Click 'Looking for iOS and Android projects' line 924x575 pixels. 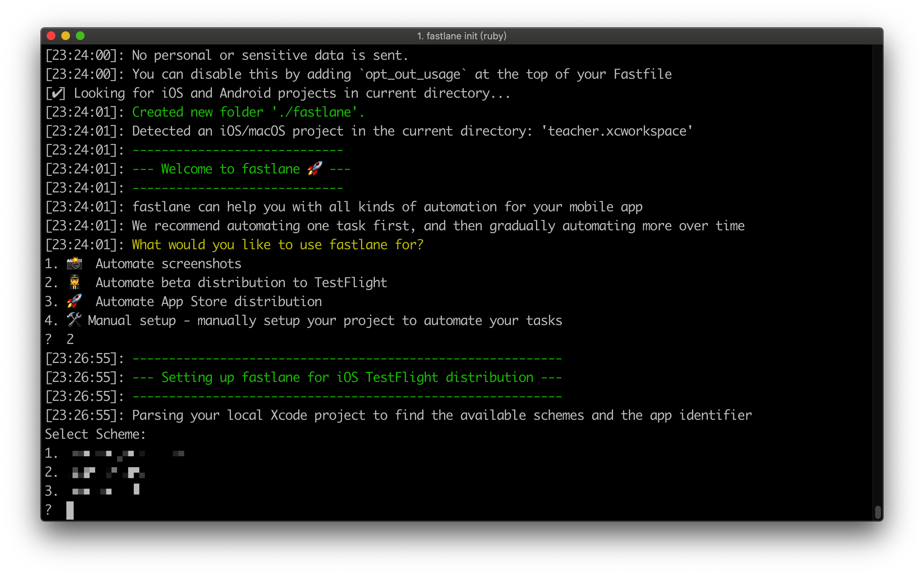pyautogui.click(x=292, y=93)
